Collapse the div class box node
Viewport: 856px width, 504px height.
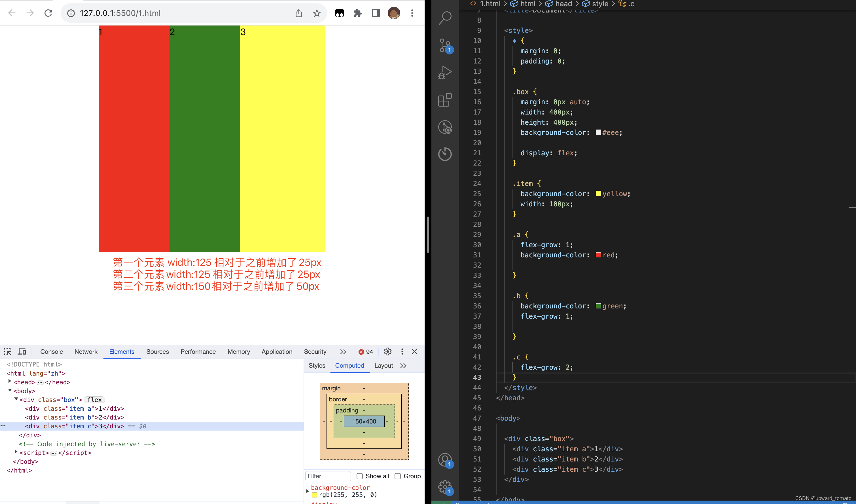(16, 399)
